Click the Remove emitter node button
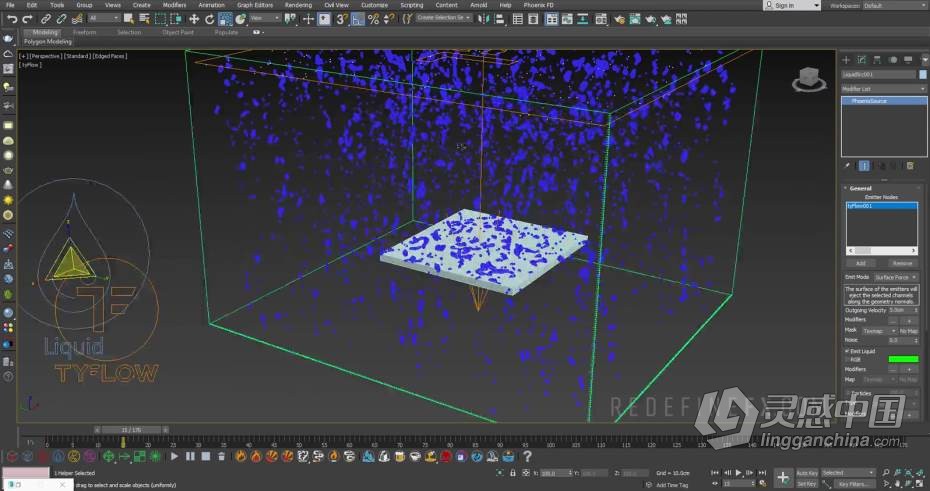 902,263
